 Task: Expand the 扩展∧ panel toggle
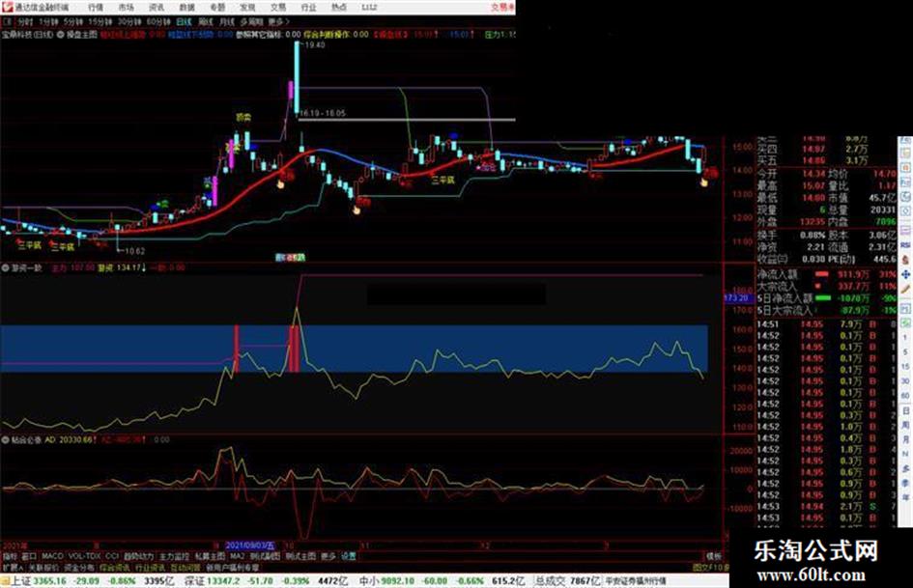click(13, 568)
